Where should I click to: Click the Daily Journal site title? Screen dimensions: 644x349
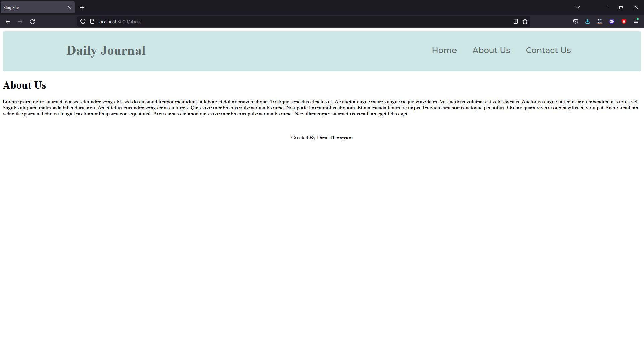106,51
